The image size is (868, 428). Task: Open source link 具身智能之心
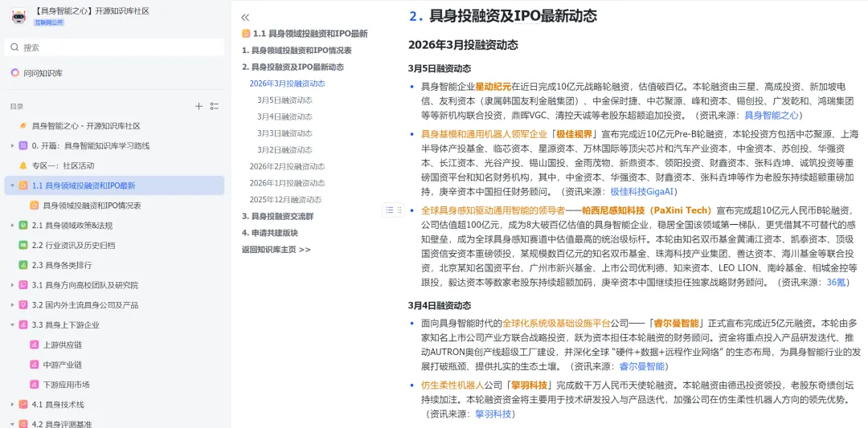pyautogui.click(x=771, y=116)
